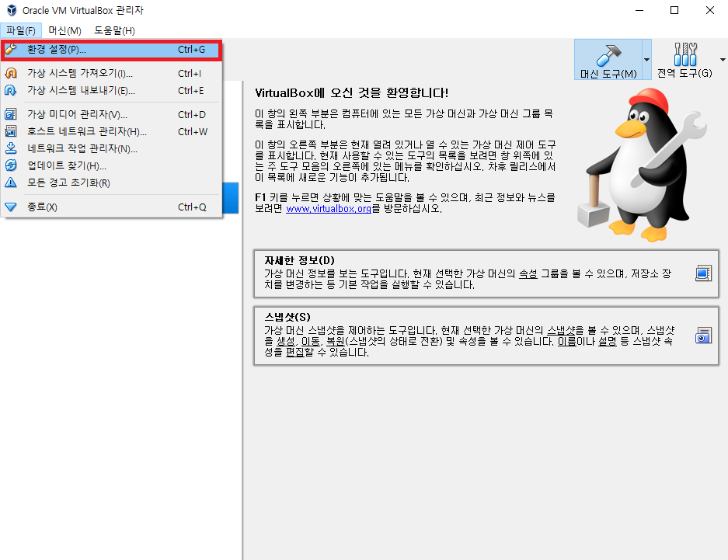Click the 자세한 정보(D) heading
The width and height of the screenshot is (728, 560).
[299, 260]
